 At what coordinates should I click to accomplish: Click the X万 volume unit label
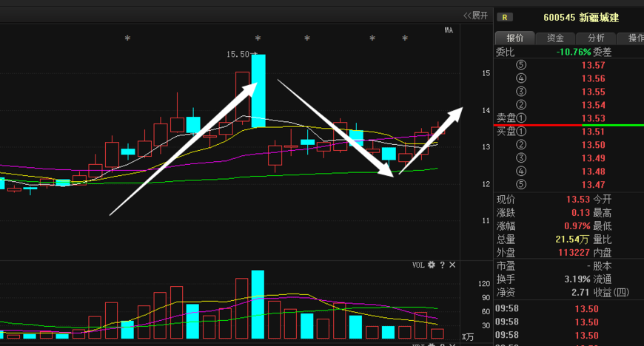[x=467, y=337]
